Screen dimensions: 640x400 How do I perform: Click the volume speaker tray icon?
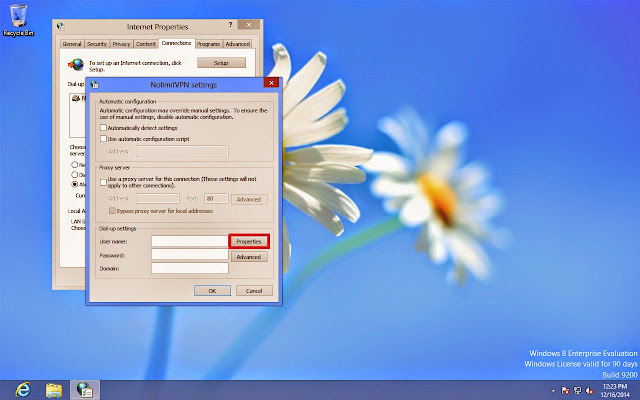click(x=589, y=391)
